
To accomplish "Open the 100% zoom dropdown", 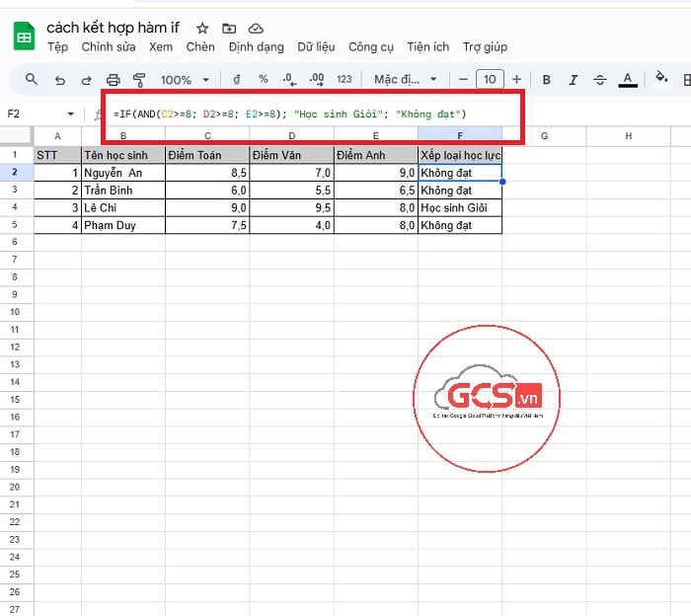I will pos(185,79).
